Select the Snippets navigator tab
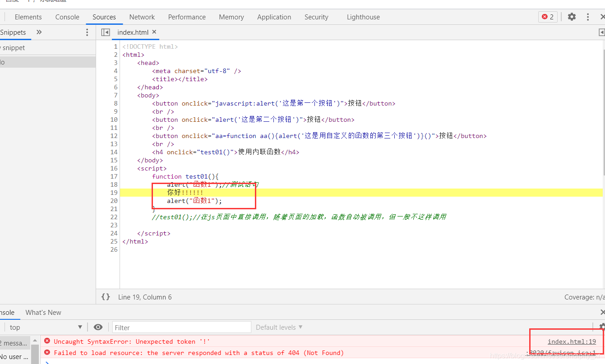This screenshot has width=605, height=364. (13, 32)
